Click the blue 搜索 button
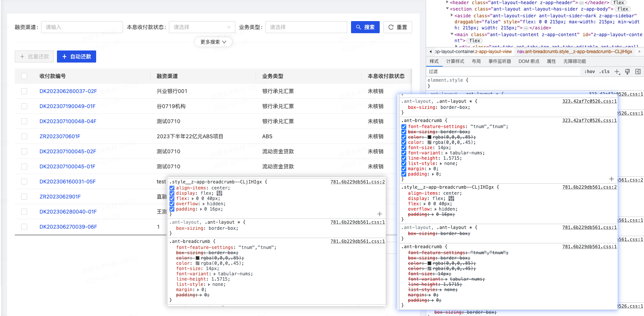644x316 pixels. click(x=365, y=27)
